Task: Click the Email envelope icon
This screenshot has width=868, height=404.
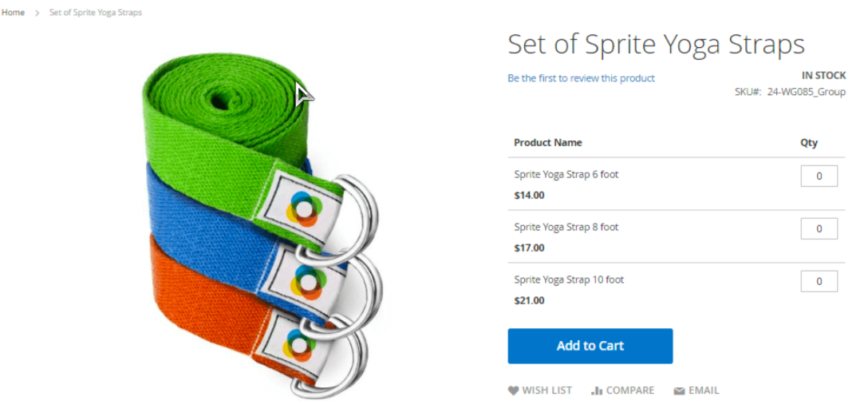Action: coord(679,391)
